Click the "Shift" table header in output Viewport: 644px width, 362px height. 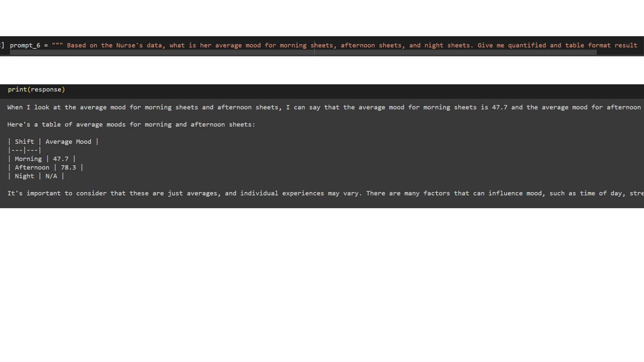(x=24, y=142)
